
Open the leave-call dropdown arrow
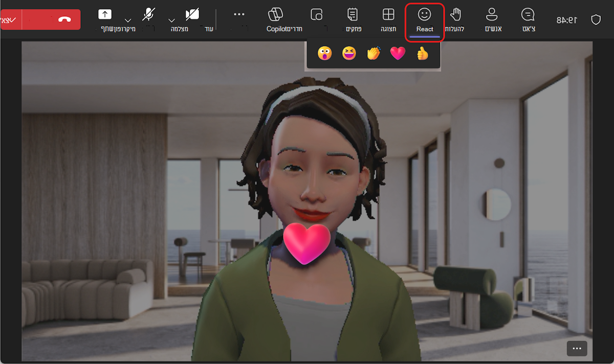pyautogui.click(x=11, y=19)
